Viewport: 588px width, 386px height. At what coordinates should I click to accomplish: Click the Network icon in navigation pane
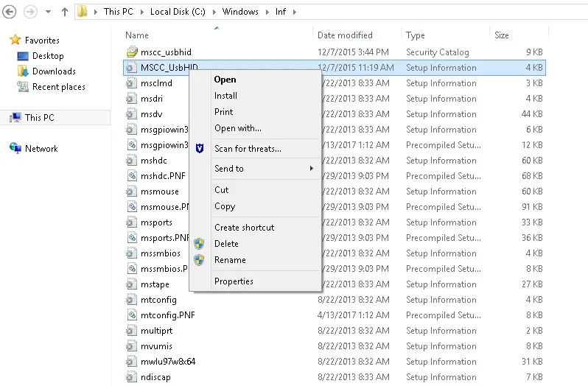[15, 148]
